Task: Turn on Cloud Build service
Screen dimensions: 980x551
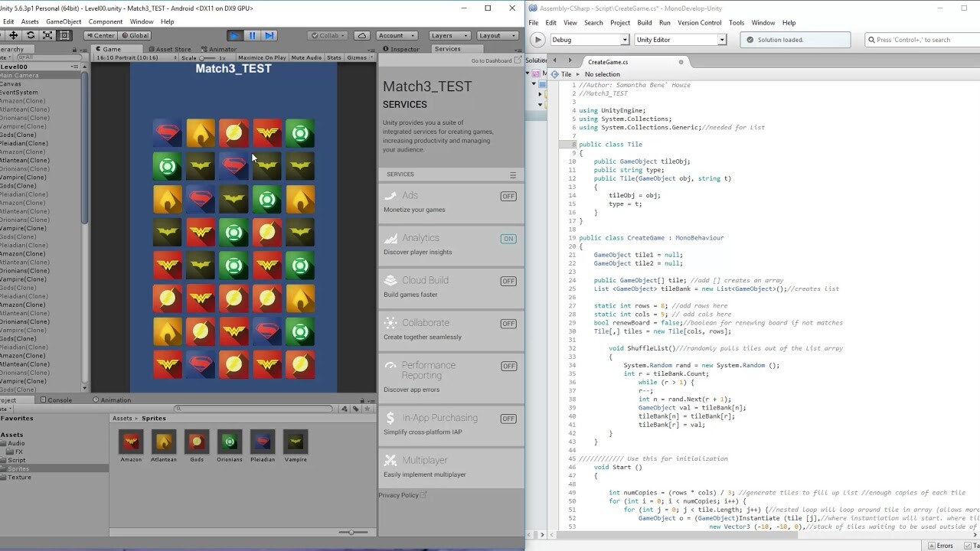Action: click(x=508, y=281)
